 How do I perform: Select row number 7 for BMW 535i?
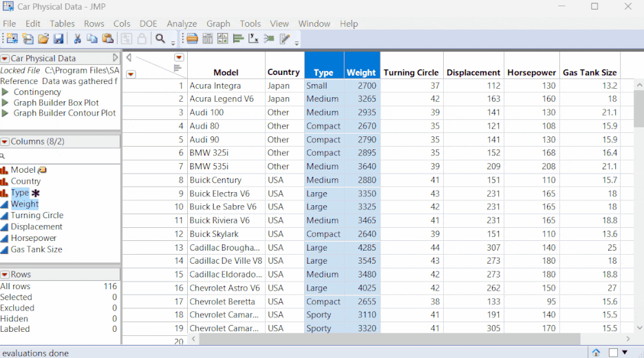tap(181, 167)
